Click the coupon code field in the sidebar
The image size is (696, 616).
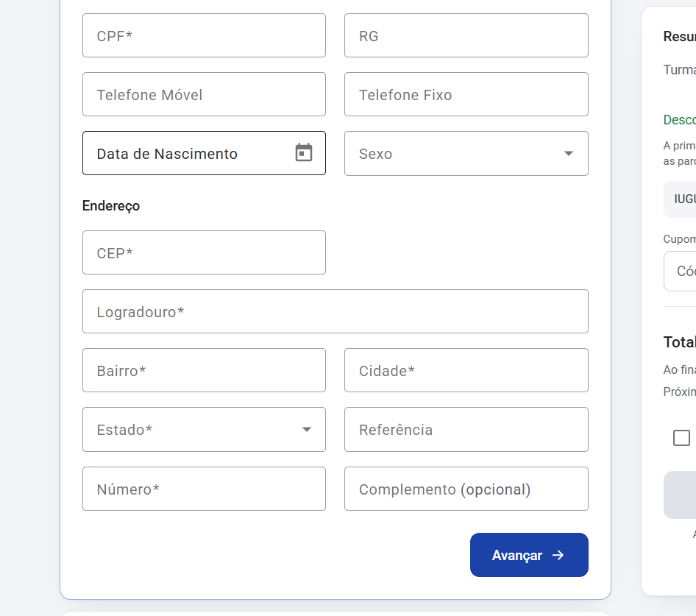click(x=680, y=272)
